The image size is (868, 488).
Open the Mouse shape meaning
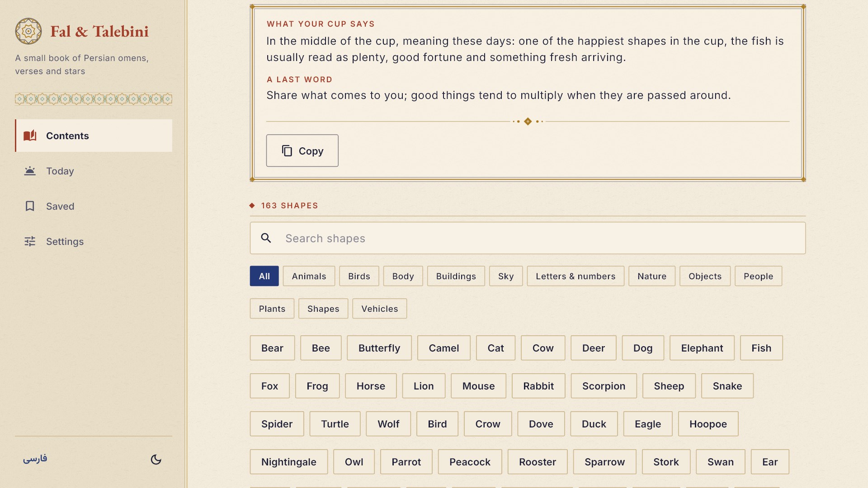(x=478, y=386)
